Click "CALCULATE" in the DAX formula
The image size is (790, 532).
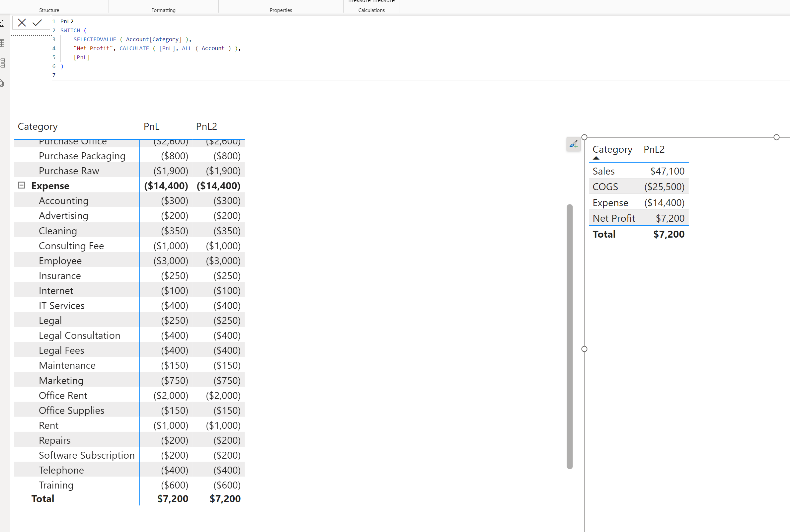[134, 48]
